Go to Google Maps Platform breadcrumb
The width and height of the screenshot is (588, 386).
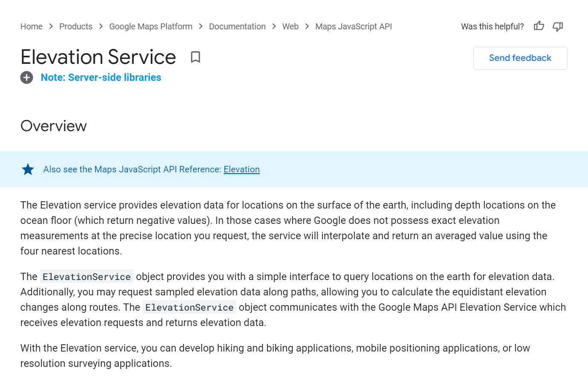click(x=150, y=26)
